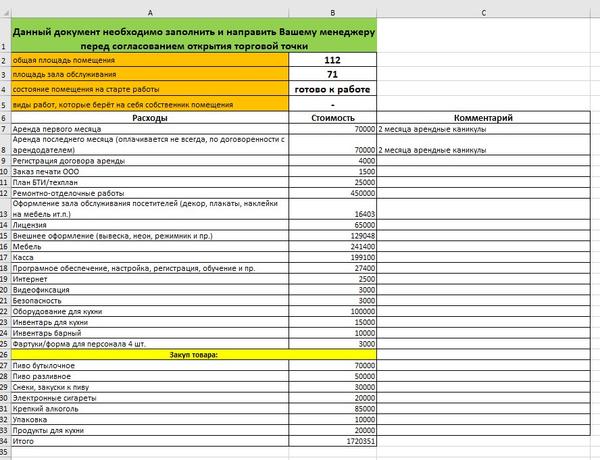Click the 'Расходы' header cell
This screenshot has height=460, width=600.
pyautogui.click(x=150, y=118)
